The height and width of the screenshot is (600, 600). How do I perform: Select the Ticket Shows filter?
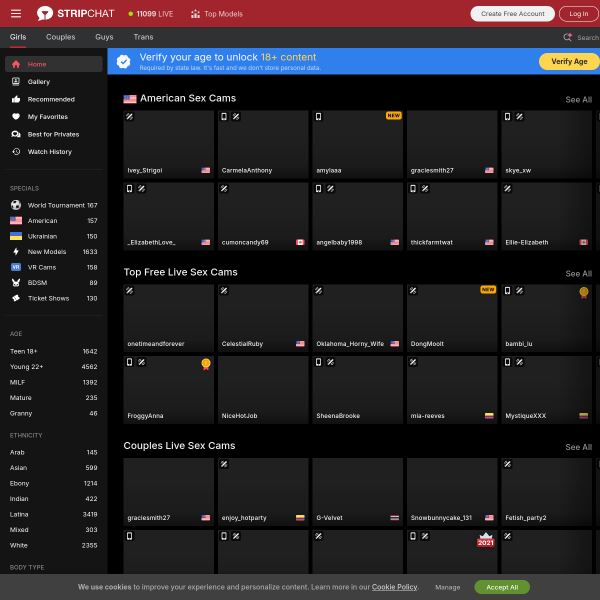coord(54,298)
